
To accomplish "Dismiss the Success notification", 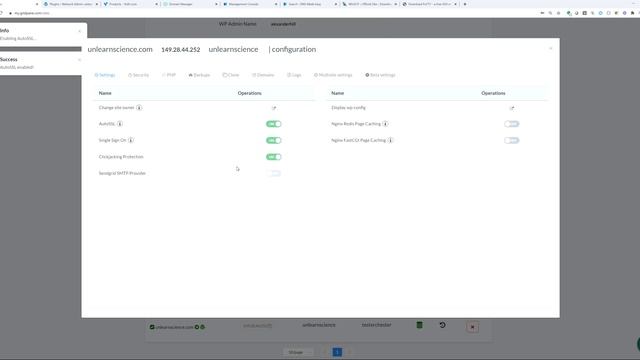I will click(x=79, y=60).
